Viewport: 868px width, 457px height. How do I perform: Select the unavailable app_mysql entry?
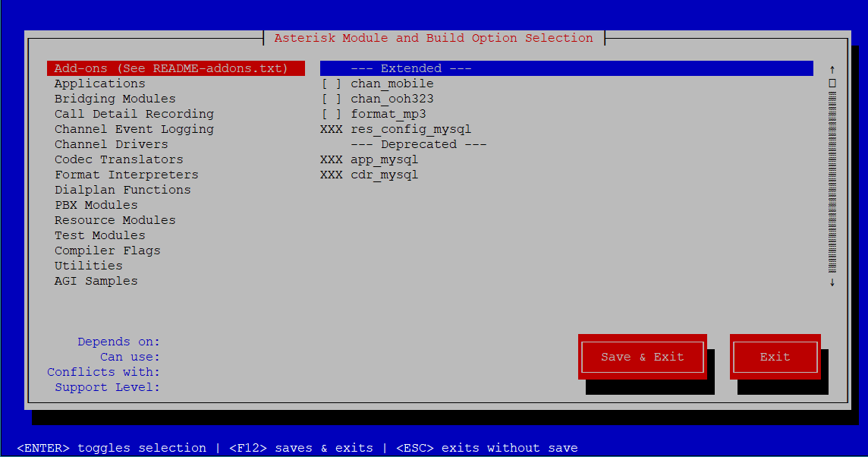click(x=370, y=159)
